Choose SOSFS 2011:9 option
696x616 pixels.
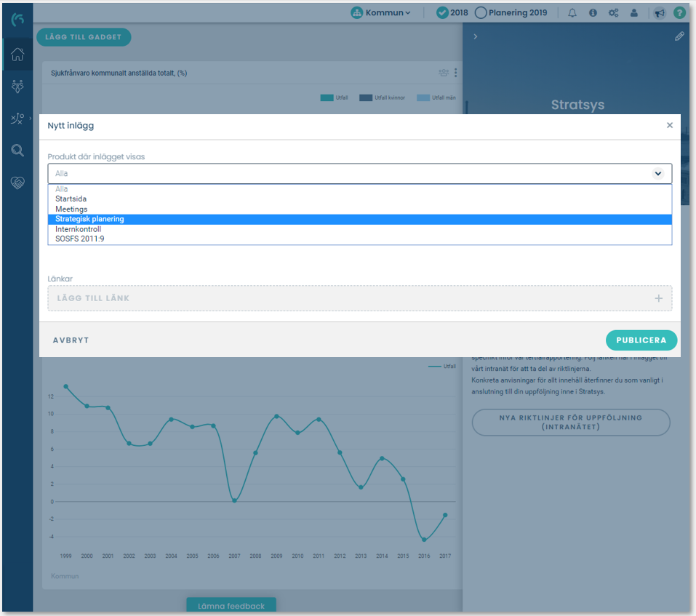click(359, 239)
